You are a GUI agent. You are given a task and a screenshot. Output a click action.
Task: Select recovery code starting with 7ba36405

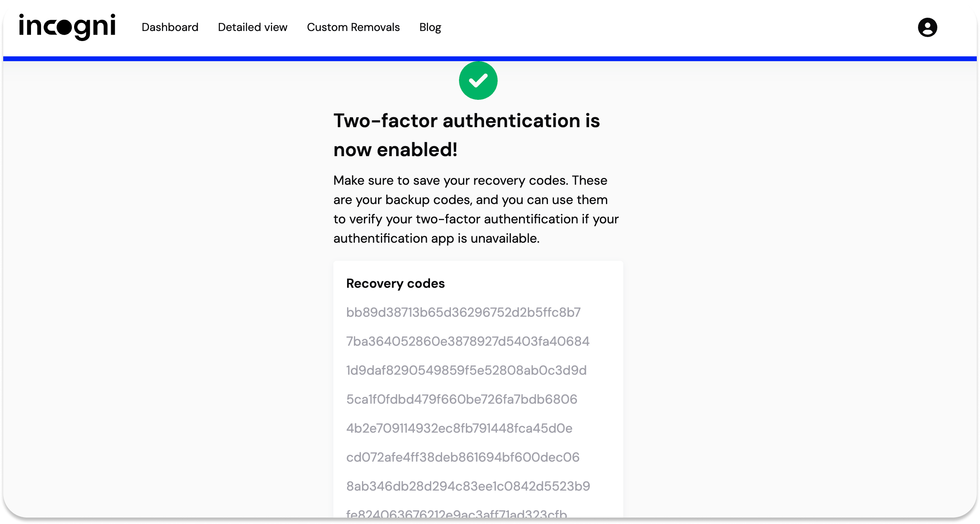(468, 341)
